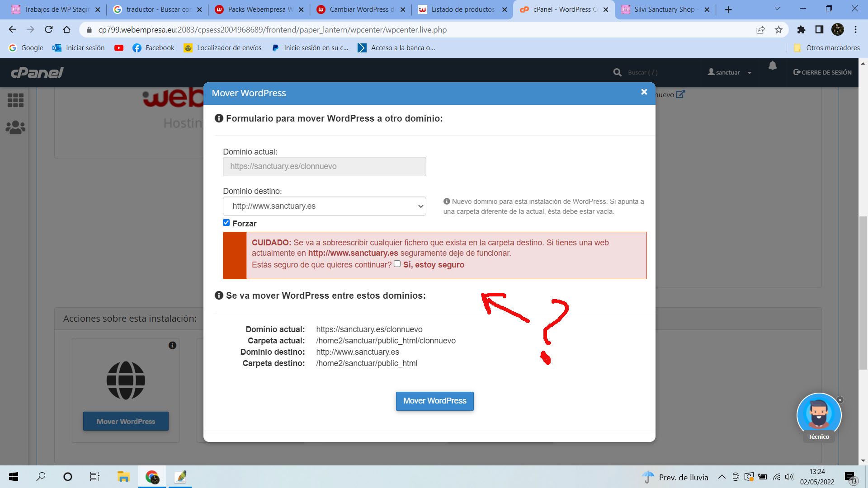Screen dimensions: 868x488
Task: Open the Windows notification center
Action: coord(850,478)
